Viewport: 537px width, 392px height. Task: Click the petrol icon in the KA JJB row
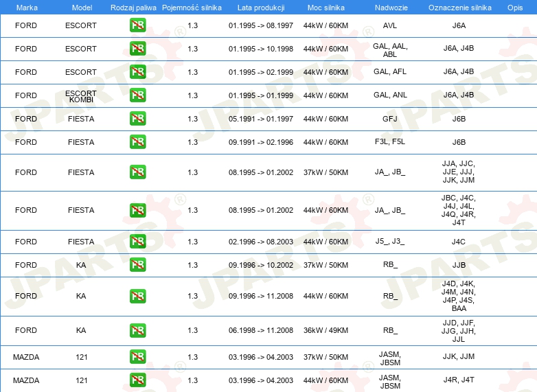pyautogui.click(x=137, y=264)
